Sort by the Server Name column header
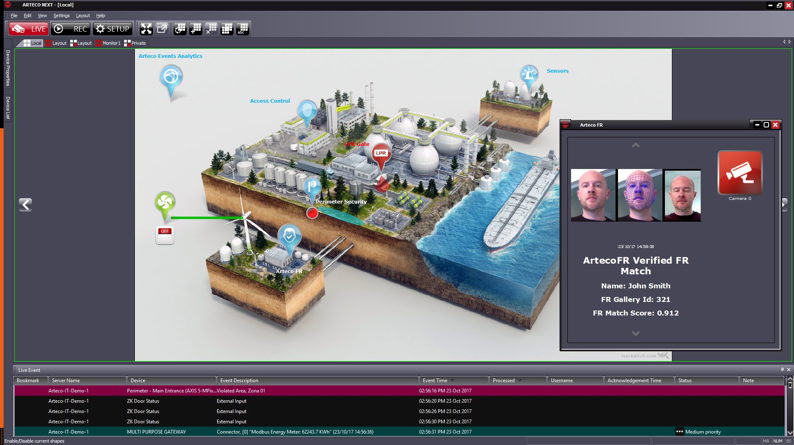The image size is (794, 445). (x=87, y=380)
